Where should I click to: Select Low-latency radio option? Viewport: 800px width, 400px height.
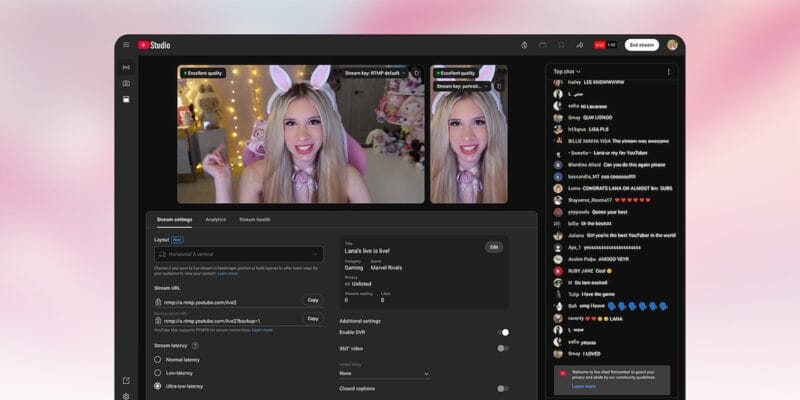click(158, 373)
